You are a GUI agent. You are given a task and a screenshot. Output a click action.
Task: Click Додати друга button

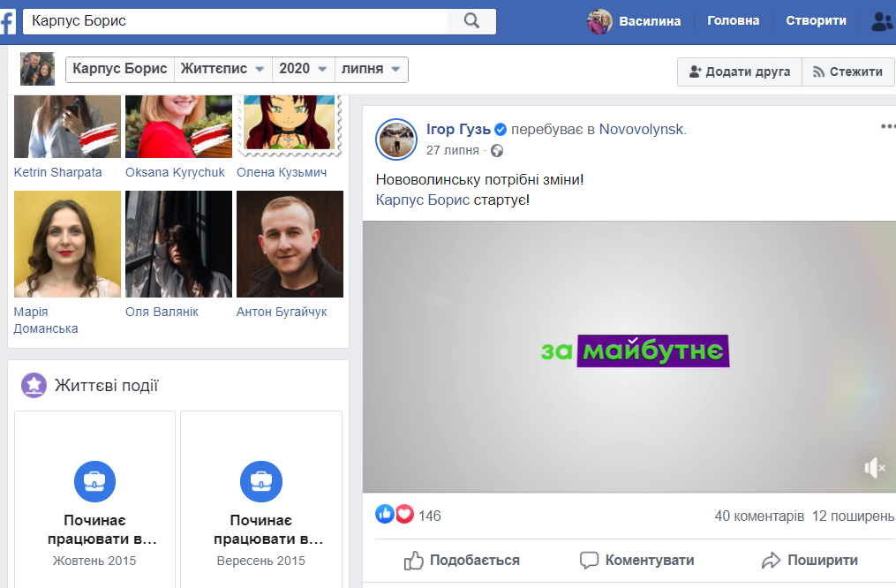point(739,72)
